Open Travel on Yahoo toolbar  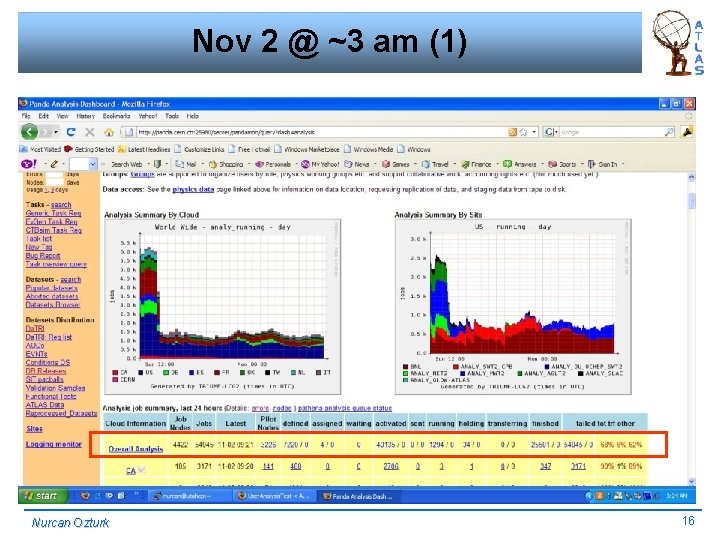point(435,164)
